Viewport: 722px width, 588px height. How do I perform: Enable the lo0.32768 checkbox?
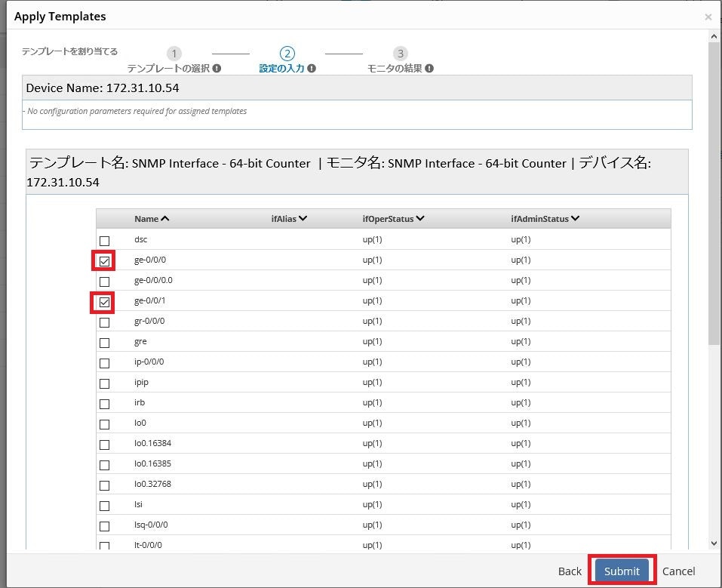[105, 485]
